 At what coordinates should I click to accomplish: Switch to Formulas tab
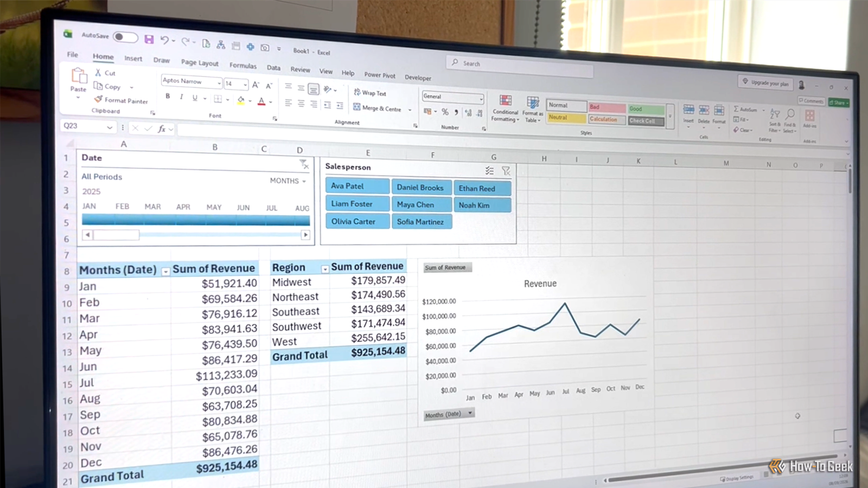tap(243, 65)
